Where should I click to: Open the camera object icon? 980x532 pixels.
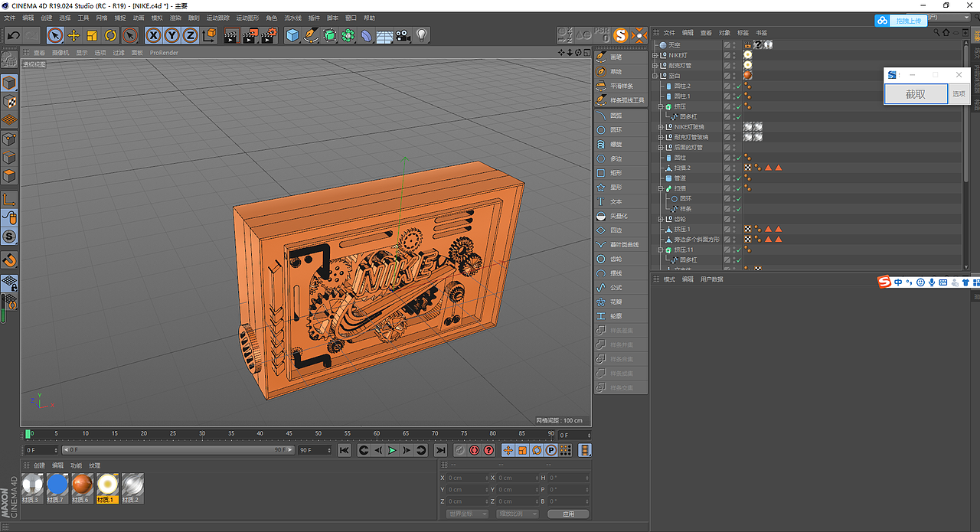coord(403,35)
